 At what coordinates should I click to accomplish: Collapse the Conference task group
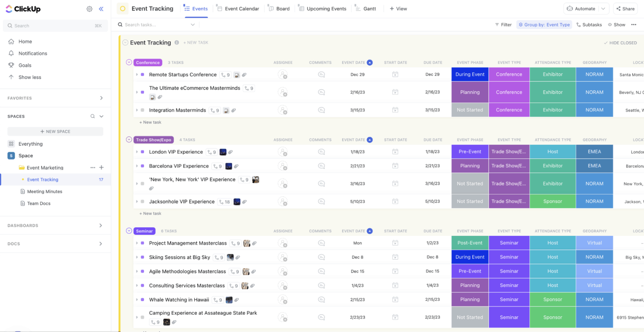click(129, 62)
